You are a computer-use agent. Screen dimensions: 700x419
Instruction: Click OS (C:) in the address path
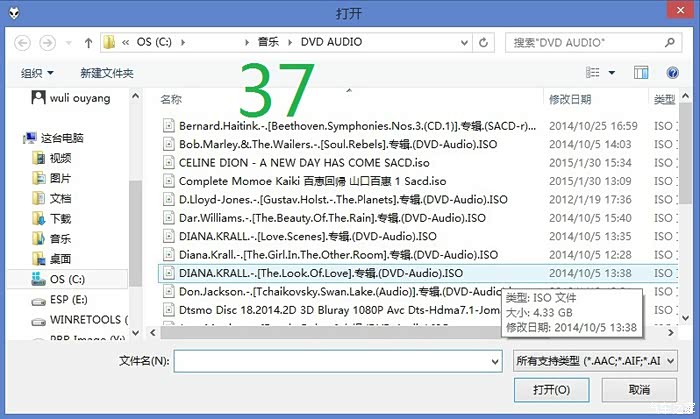click(154, 42)
